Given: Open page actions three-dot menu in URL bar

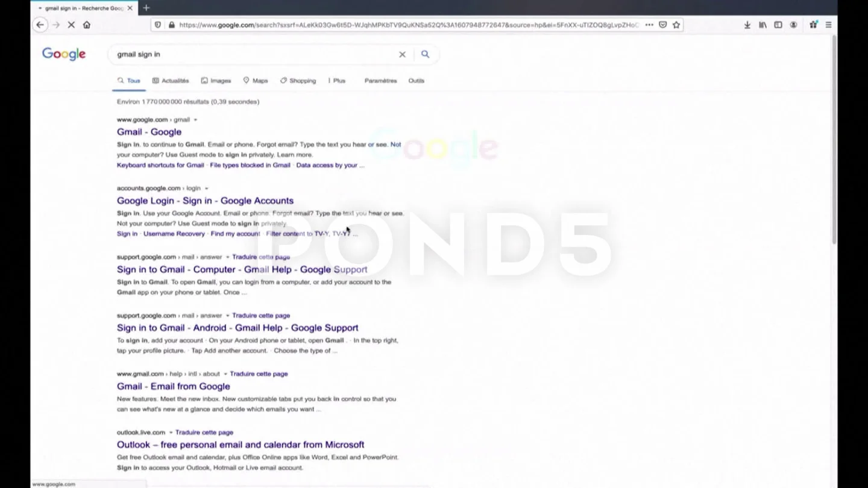Looking at the screenshot, I should (649, 25).
